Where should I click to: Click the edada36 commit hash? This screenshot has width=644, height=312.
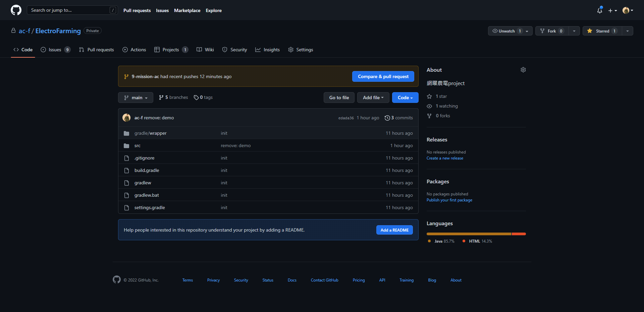click(346, 118)
